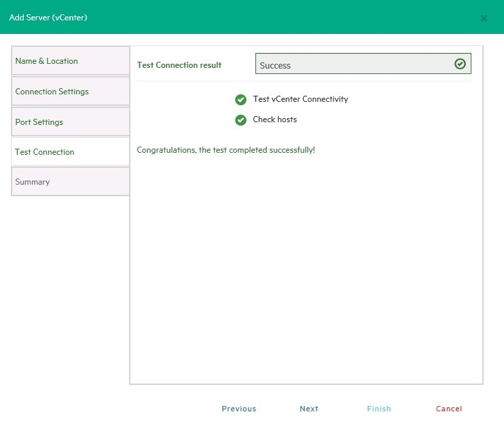Click green check beside Test vCenter Connectivity
504x427 pixels.
pyautogui.click(x=240, y=100)
